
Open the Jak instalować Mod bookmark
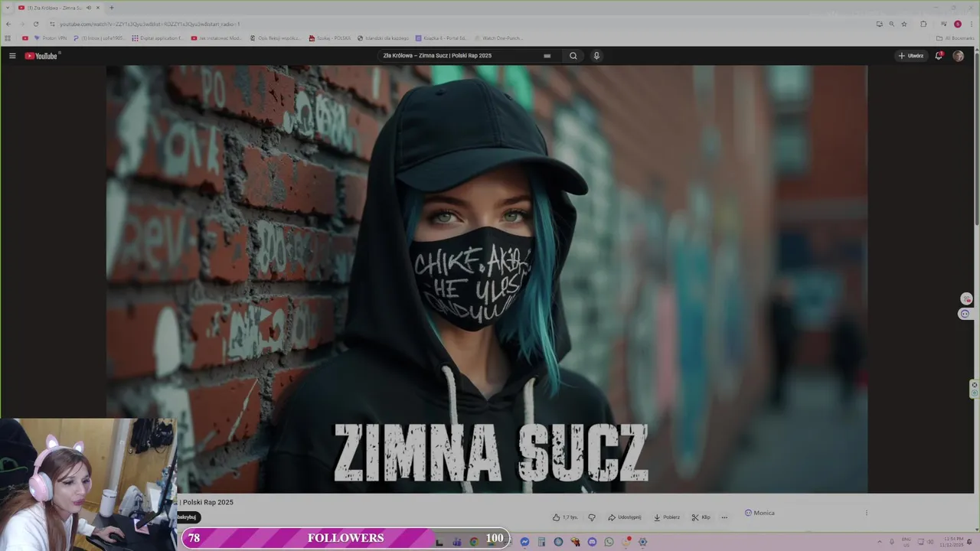coord(216,38)
